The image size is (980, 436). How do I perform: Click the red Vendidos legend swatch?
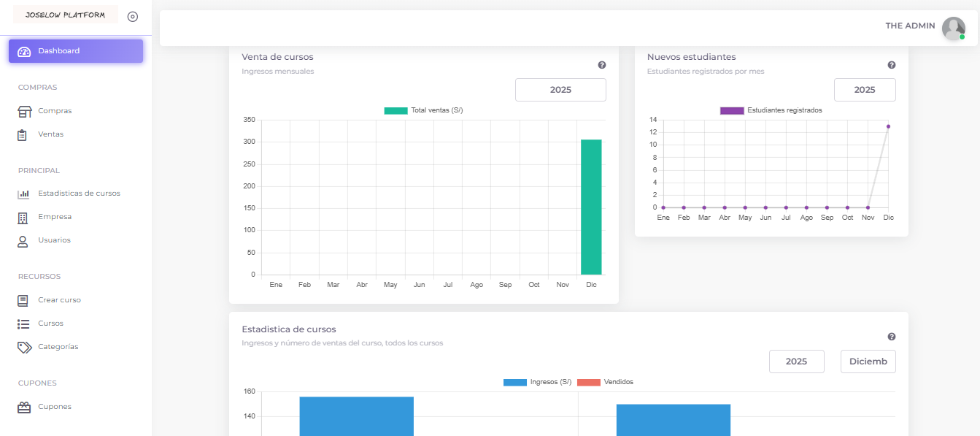(x=588, y=382)
